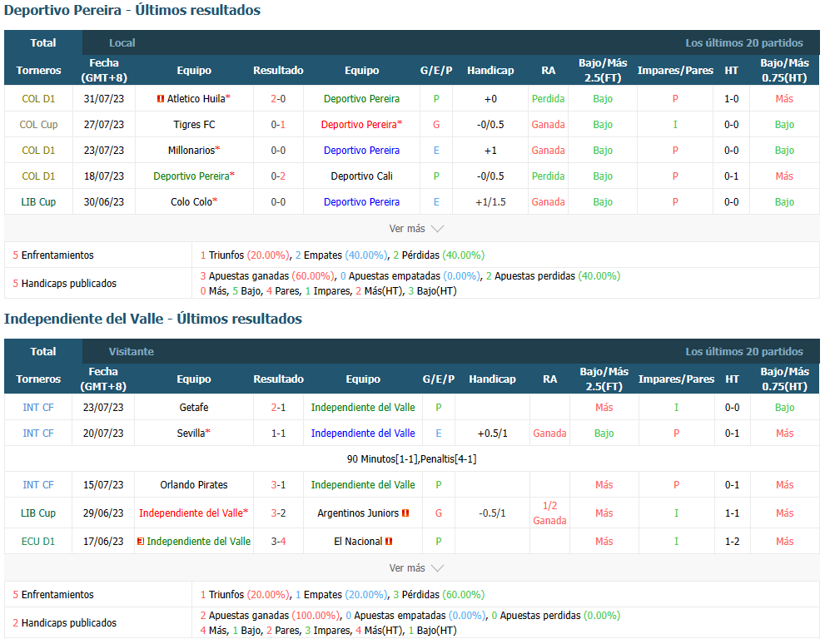Click the Fecha (GMT+8) header in Deportivo Pereira table
This screenshot has height=644, width=825.
(104, 71)
